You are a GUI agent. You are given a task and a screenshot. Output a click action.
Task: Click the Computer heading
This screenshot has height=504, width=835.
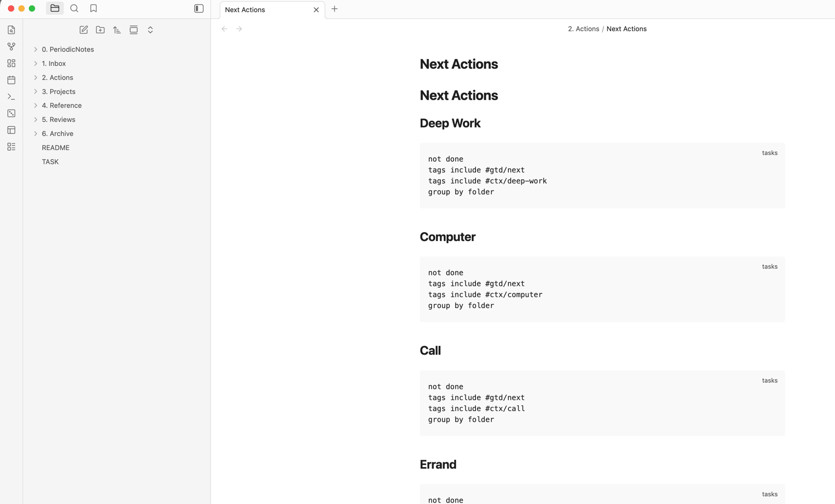pyautogui.click(x=447, y=237)
